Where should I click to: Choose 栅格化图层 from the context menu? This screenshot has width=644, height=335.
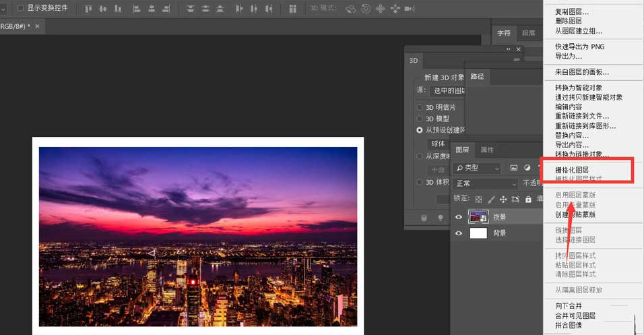571,170
